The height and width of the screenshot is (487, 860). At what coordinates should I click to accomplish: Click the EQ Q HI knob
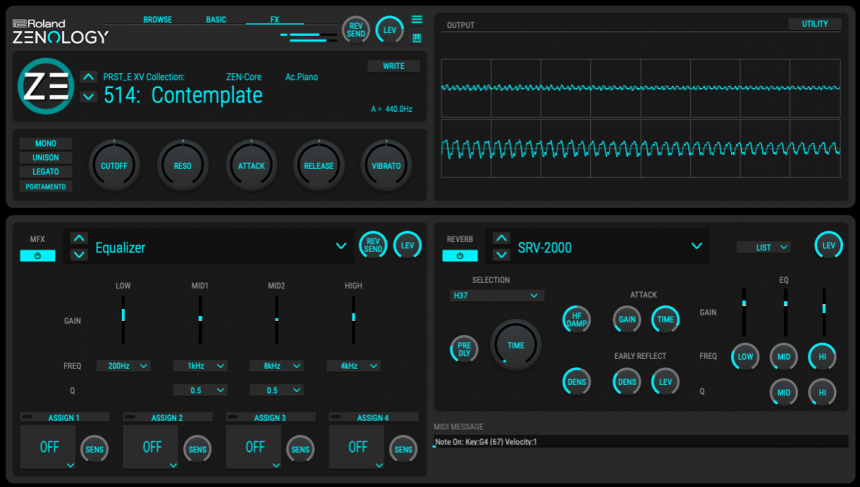coord(822,392)
